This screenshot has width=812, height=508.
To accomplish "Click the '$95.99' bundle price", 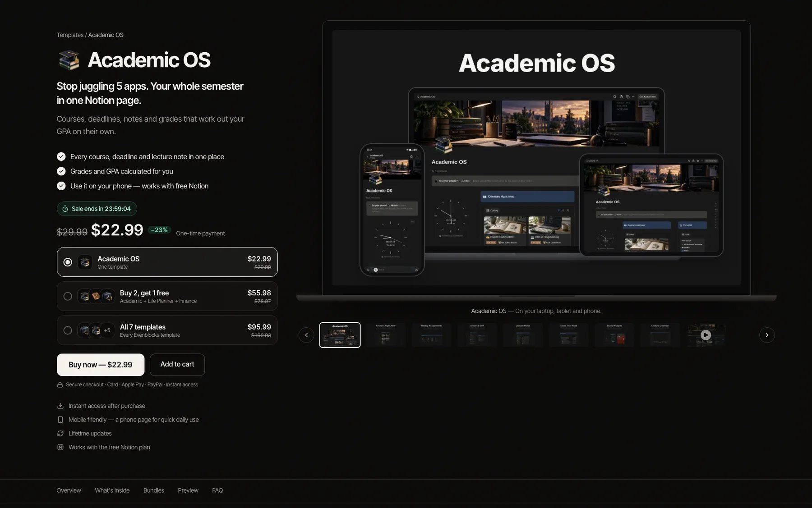I will 259,327.
